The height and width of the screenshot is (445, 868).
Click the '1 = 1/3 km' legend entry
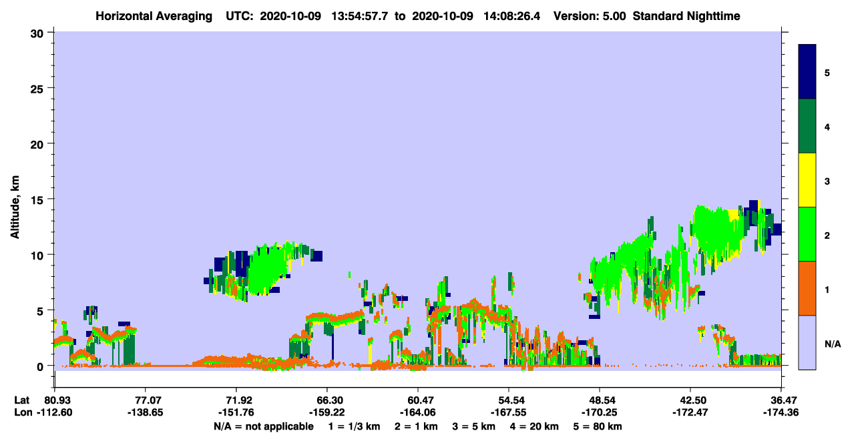point(354,426)
